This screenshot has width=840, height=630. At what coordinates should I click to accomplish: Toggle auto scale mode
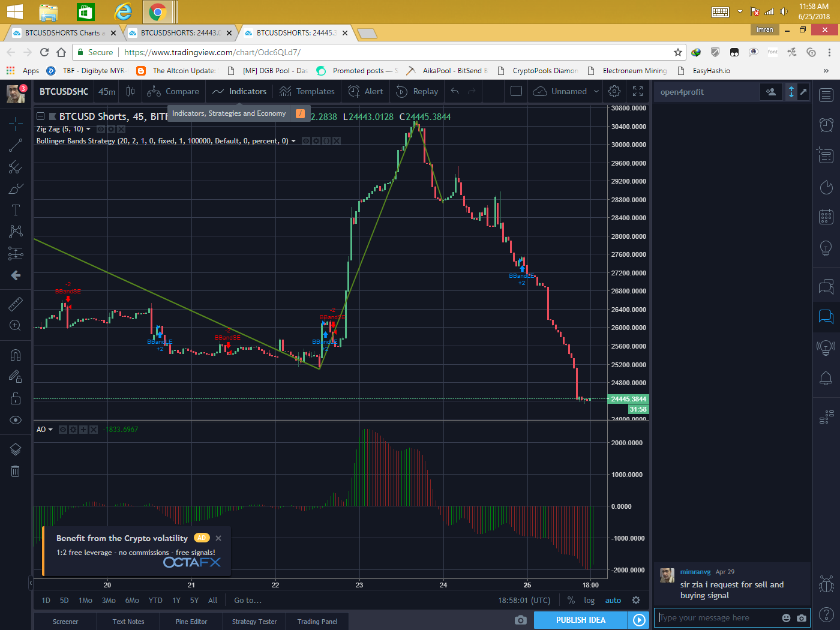[613, 600]
